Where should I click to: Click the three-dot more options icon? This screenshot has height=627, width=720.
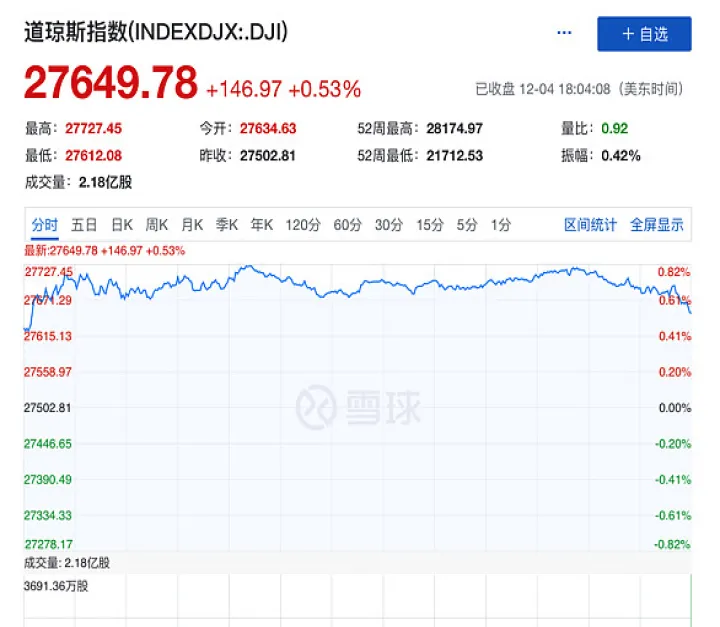[x=564, y=33]
